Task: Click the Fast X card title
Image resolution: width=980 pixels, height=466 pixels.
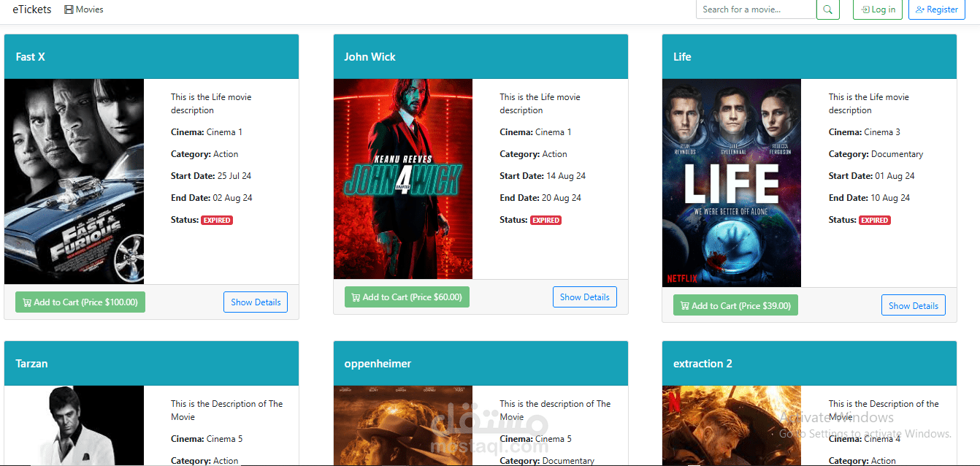Action: 31,57
